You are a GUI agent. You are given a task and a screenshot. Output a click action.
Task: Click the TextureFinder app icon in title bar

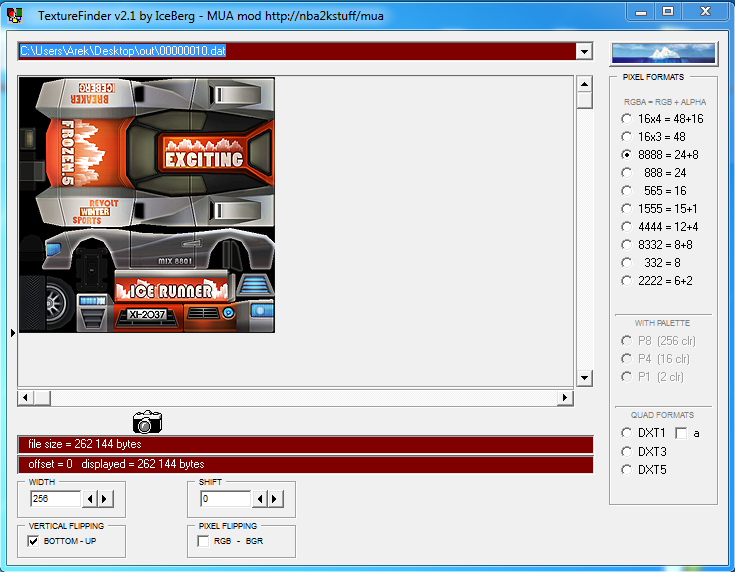click(15, 15)
